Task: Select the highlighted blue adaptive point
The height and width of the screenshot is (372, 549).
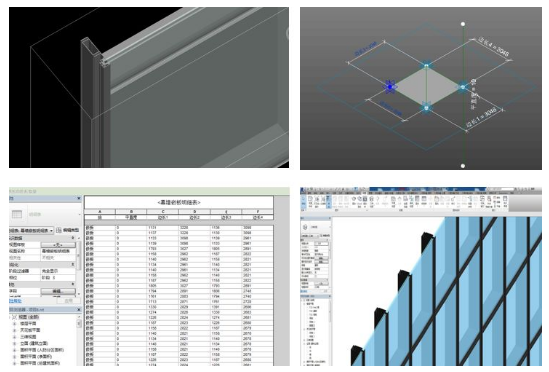Action: click(x=390, y=87)
